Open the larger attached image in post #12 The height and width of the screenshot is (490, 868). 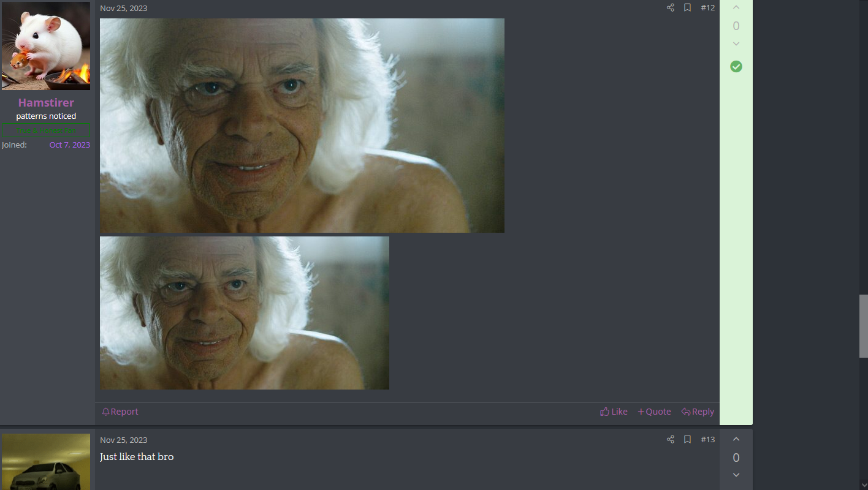[302, 126]
